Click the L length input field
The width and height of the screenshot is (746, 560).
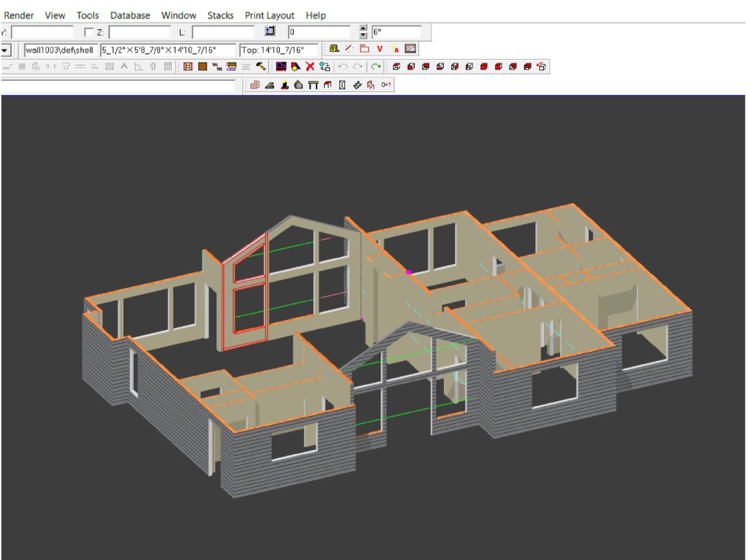223,33
